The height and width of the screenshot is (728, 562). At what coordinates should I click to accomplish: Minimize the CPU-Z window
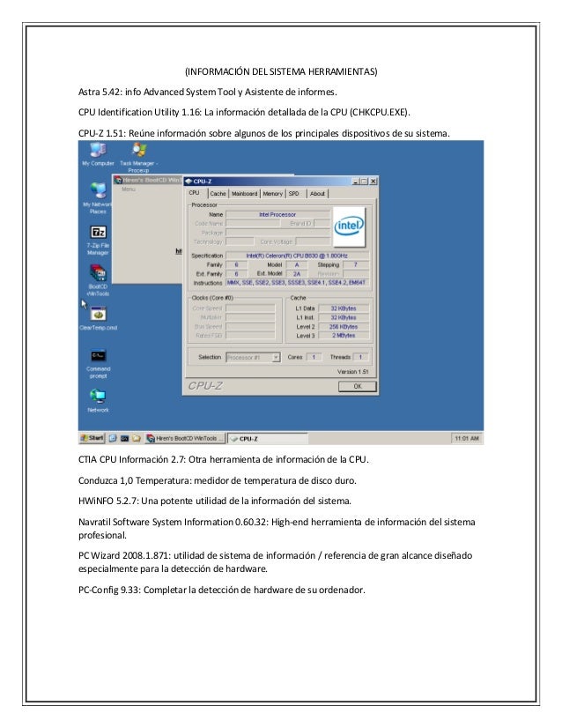[x=356, y=182]
